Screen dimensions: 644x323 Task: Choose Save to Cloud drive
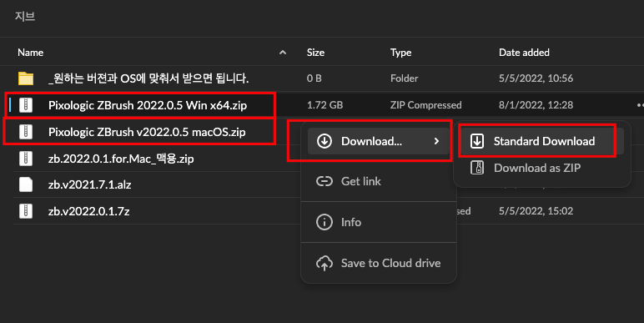click(x=379, y=264)
